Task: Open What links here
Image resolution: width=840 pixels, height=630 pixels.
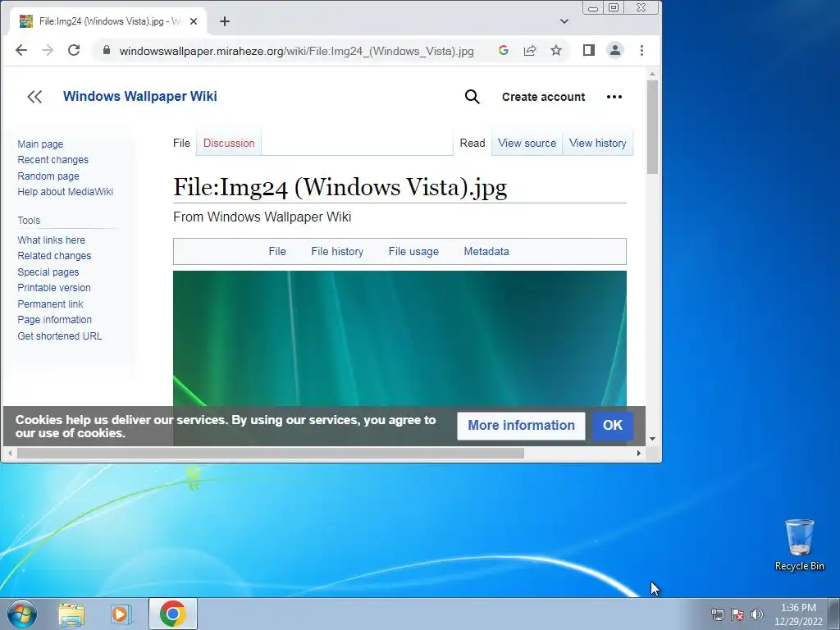Action: tap(51, 240)
